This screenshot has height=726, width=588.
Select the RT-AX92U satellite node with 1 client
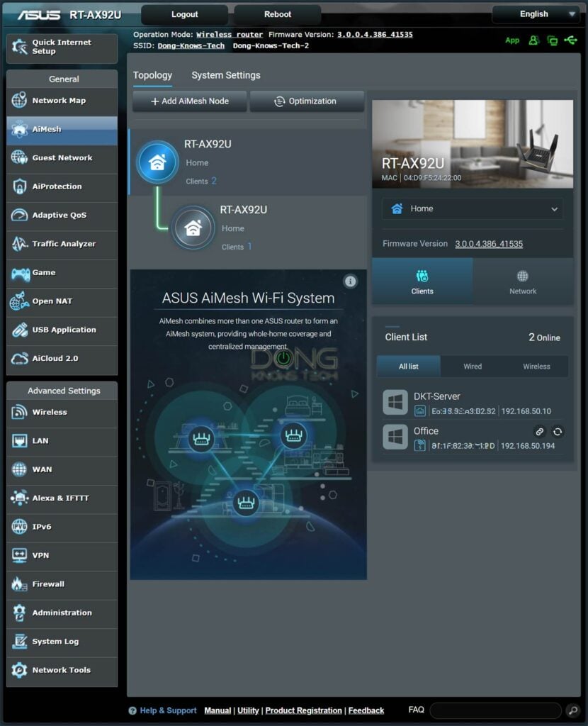[247, 228]
